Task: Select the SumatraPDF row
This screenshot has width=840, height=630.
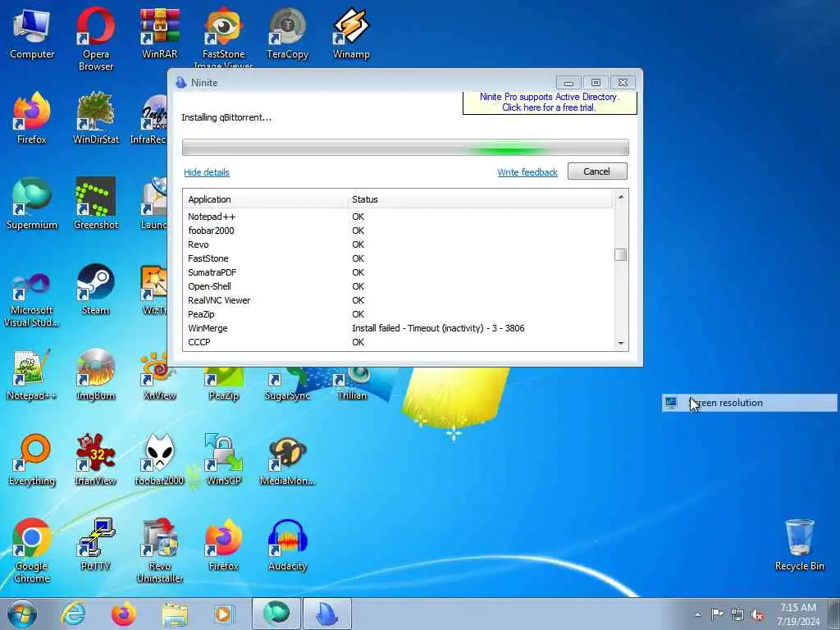Action: coord(399,272)
